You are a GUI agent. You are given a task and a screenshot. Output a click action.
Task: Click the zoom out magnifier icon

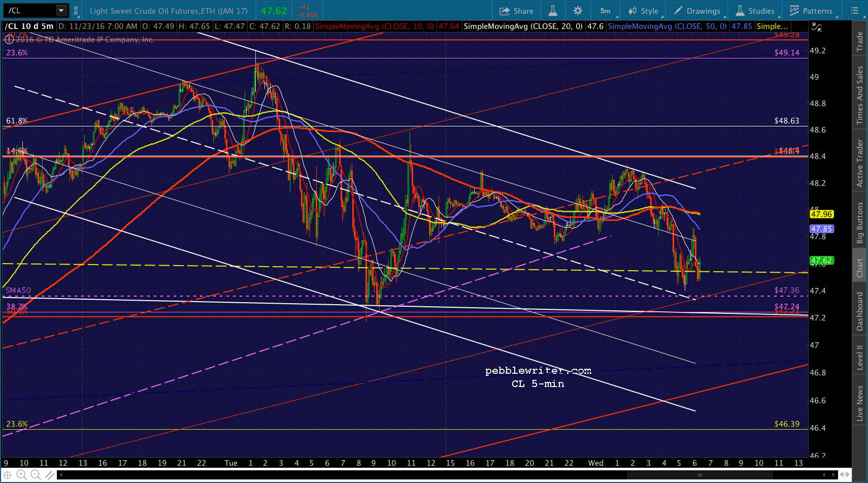click(36, 475)
